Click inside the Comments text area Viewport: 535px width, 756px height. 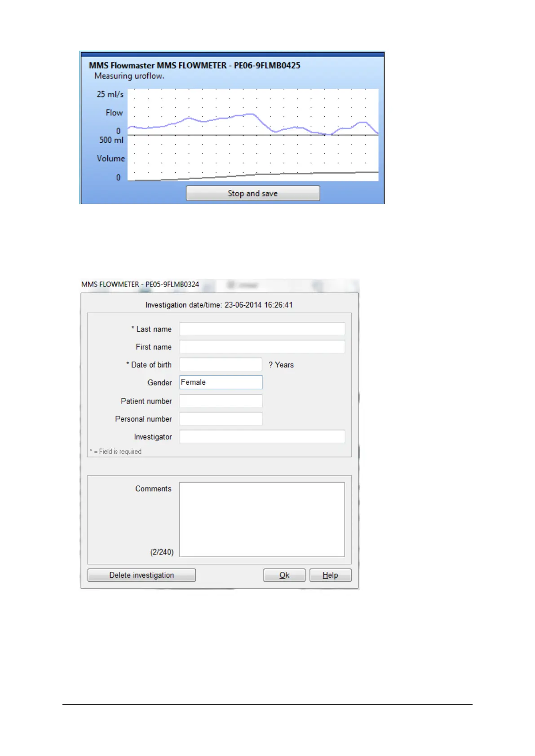[x=262, y=519]
